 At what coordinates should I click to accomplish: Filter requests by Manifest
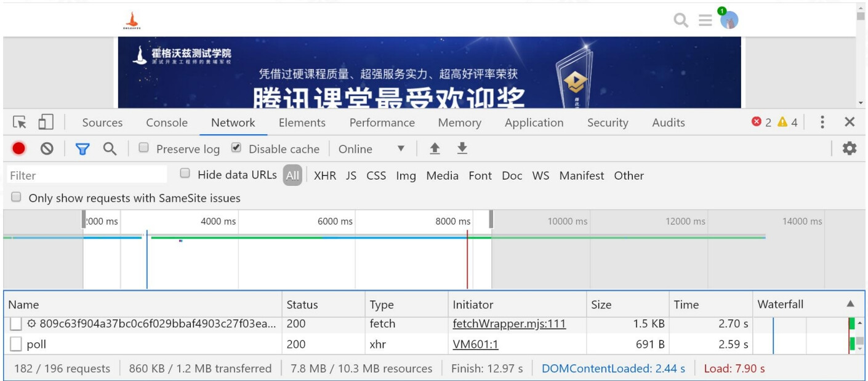point(582,175)
